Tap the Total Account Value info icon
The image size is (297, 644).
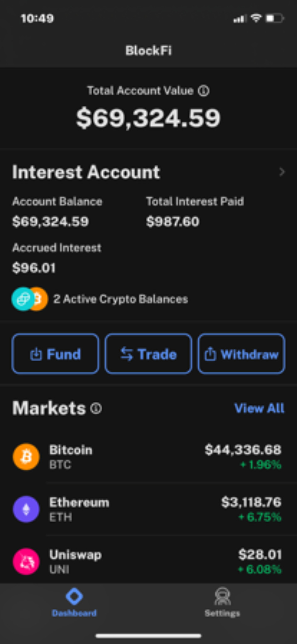203,91
